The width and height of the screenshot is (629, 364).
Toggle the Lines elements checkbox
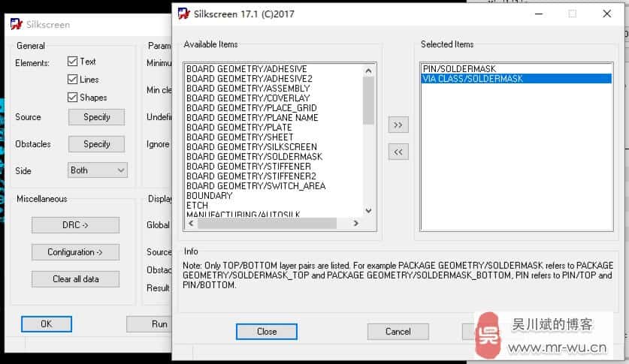pos(73,80)
